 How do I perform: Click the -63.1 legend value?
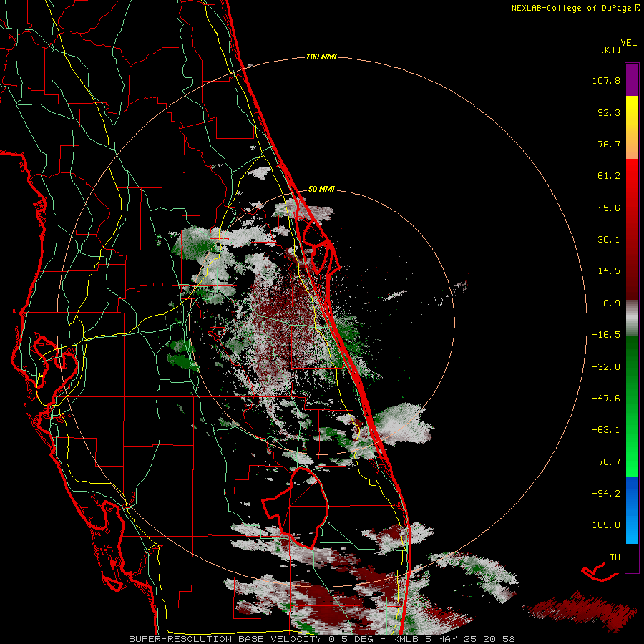(606, 430)
